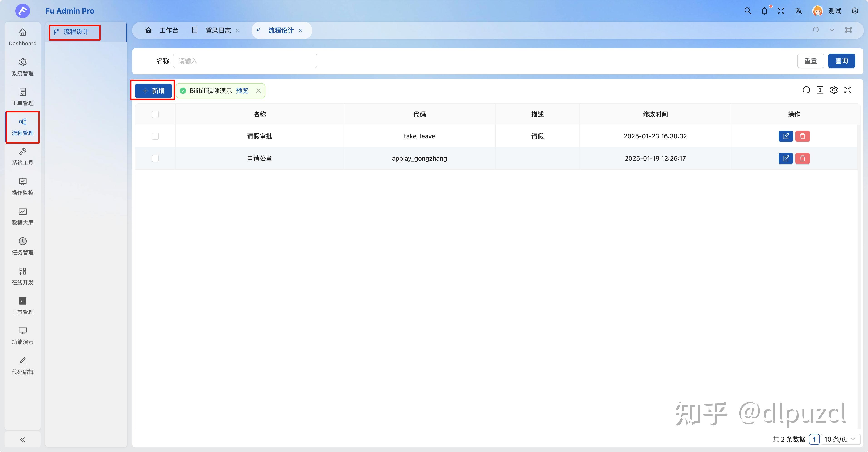868x452 pixels.
Task: Delete the 申请公章 process with the trash icon
Action: [803, 158]
